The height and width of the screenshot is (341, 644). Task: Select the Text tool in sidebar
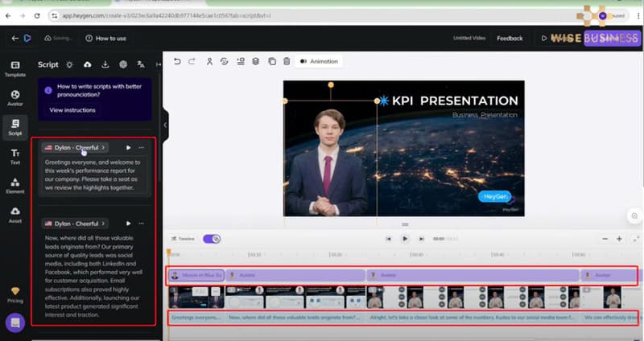pyautogui.click(x=14, y=155)
